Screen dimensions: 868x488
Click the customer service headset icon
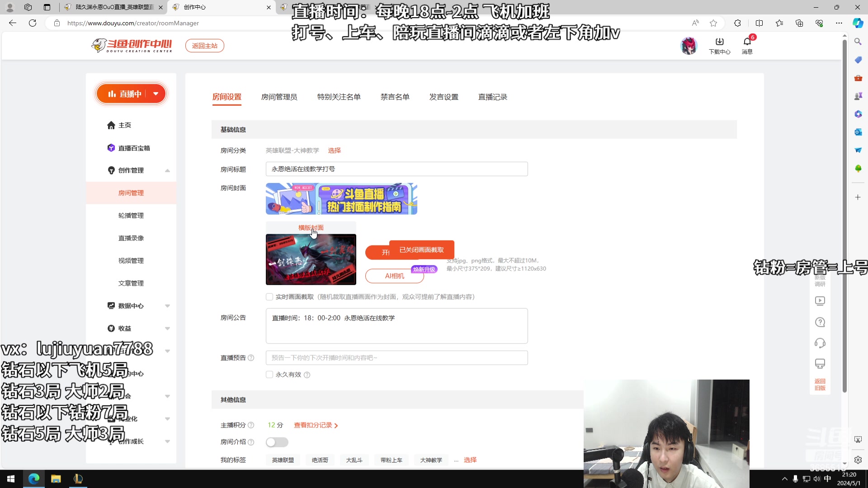(820, 343)
